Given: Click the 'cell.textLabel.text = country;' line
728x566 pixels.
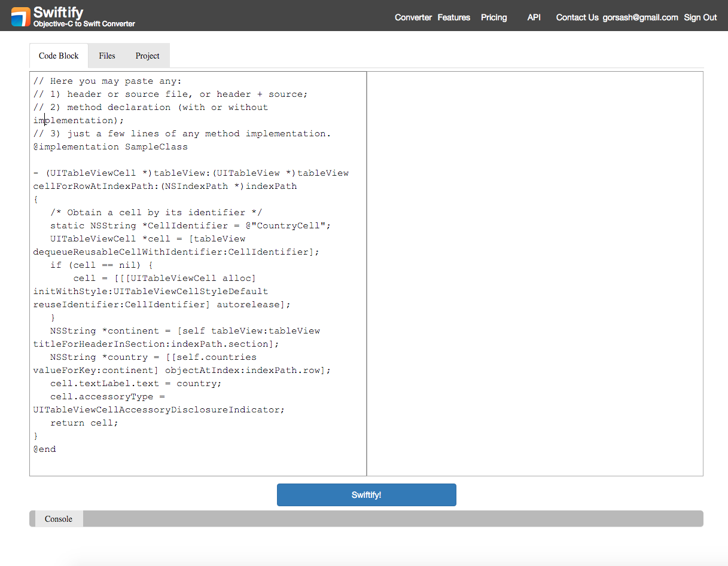Looking at the screenshot, I should 136,383.
